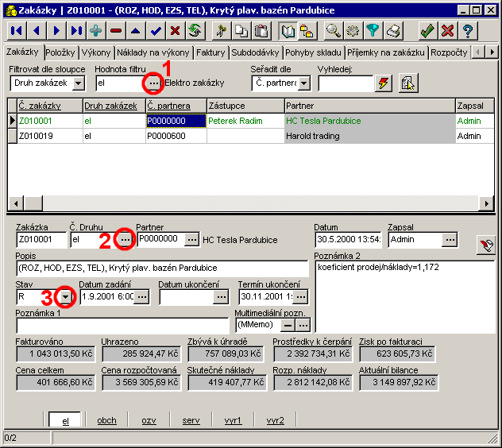Go to first record in navigator
Screen dimensions: 502x448
point(17,31)
